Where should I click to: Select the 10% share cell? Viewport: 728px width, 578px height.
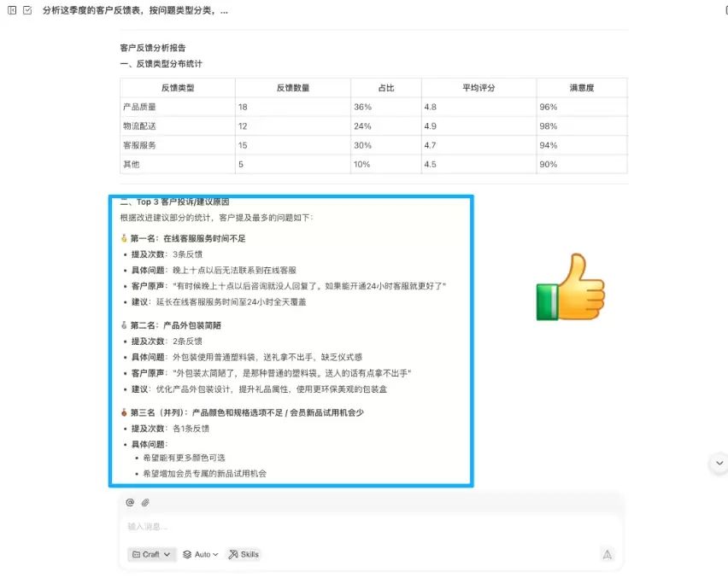[386, 164]
